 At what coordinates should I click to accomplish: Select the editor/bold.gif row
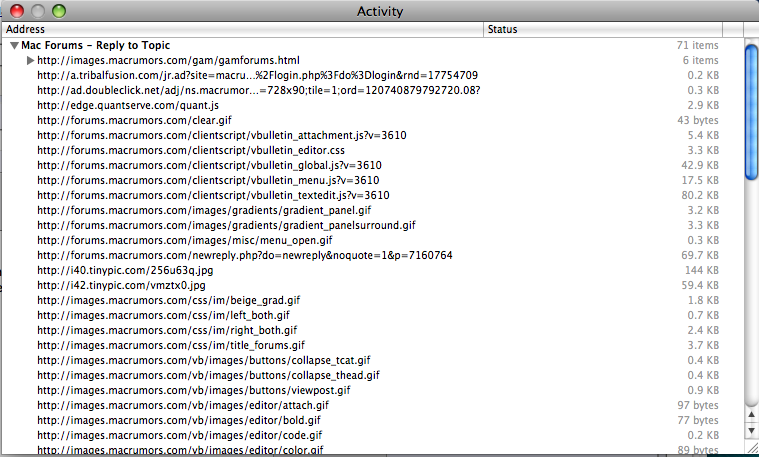(373, 421)
